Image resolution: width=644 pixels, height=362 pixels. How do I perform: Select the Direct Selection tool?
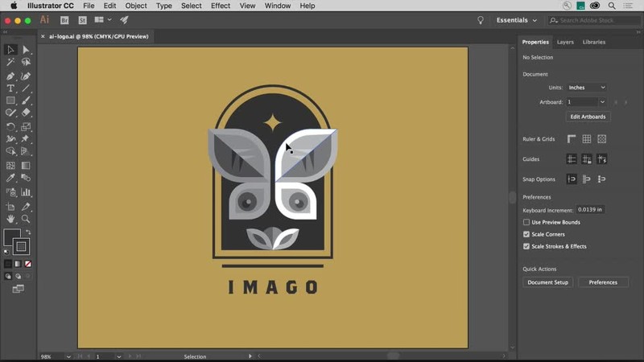point(26,50)
